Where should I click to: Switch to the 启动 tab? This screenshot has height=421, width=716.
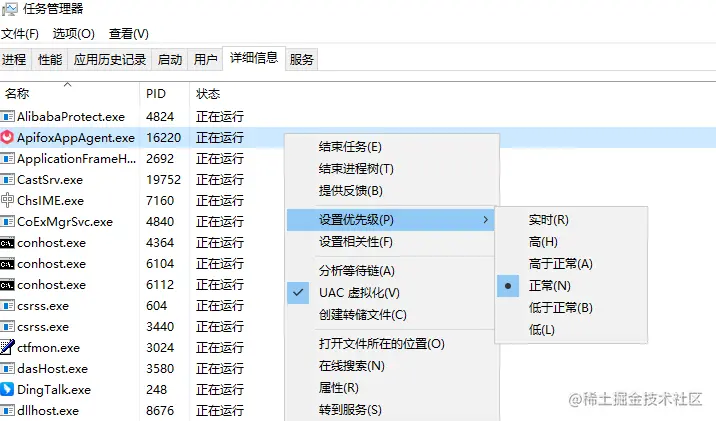[x=170, y=59]
